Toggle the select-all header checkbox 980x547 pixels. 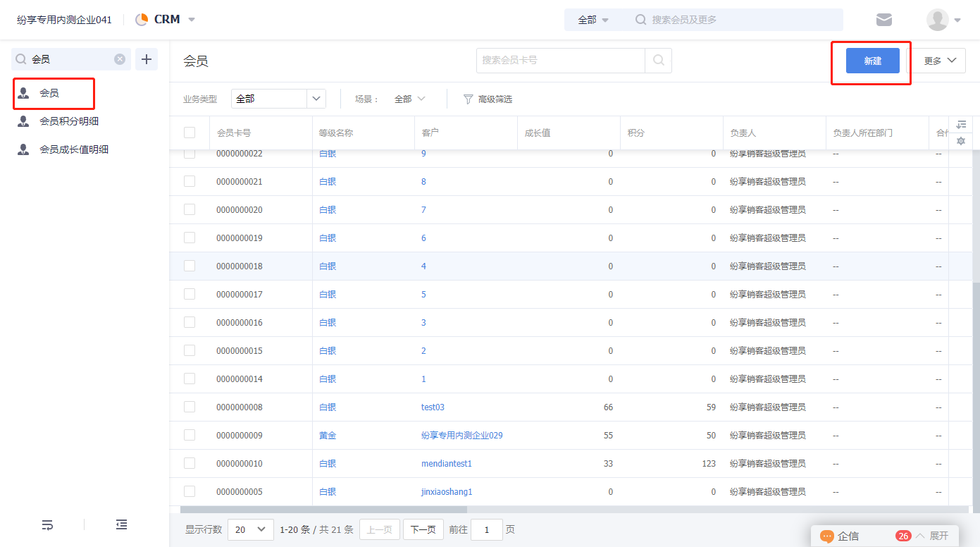(x=190, y=133)
